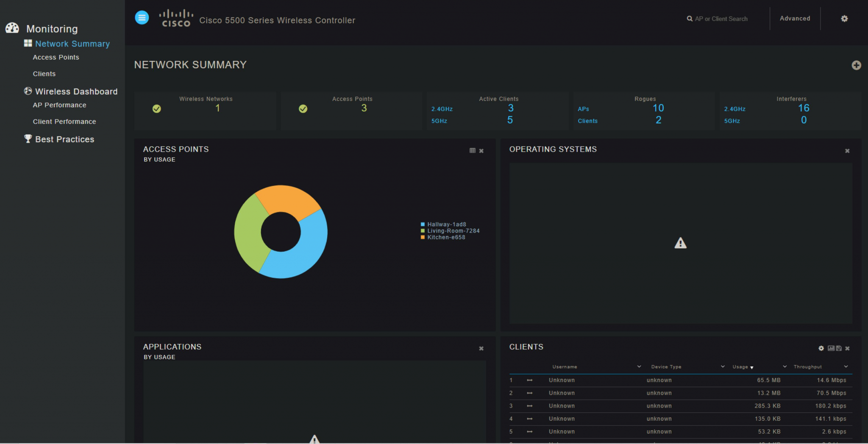Image resolution: width=868 pixels, height=444 pixels.
Task: Open Network Summary in sidebar
Action: click(72, 44)
